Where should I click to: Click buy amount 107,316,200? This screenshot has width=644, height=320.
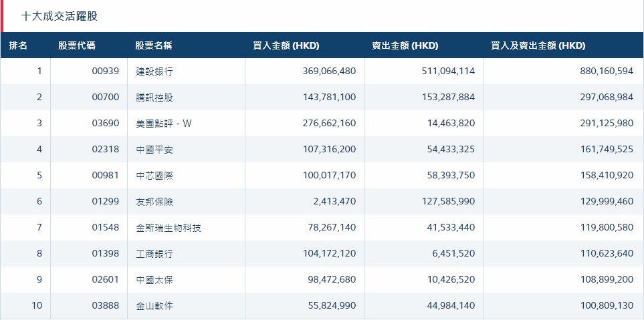(330, 150)
